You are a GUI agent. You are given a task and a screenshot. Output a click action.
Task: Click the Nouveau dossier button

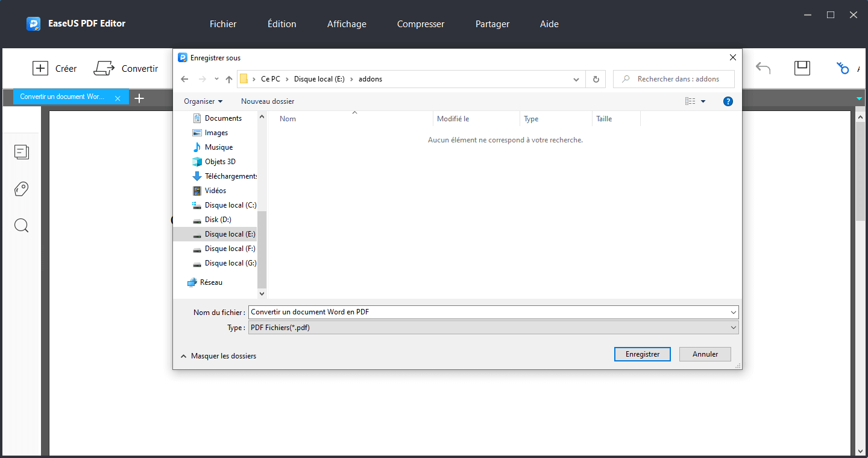click(267, 101)
